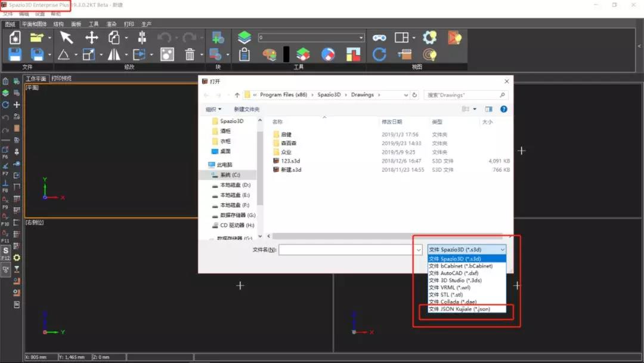The height and width of the screenshot is (363, 644).
Task: Click the clipboard icon in tools group
Action: (244, 54)
